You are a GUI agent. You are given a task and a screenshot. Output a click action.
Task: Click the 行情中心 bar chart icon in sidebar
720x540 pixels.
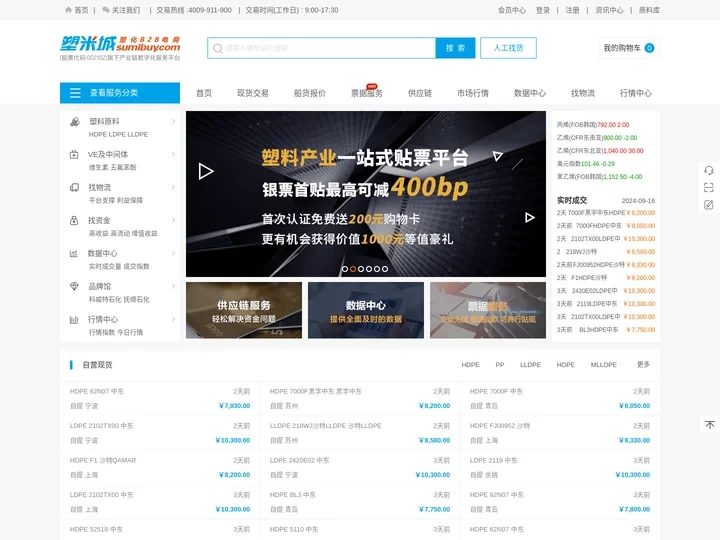point(73,320)
